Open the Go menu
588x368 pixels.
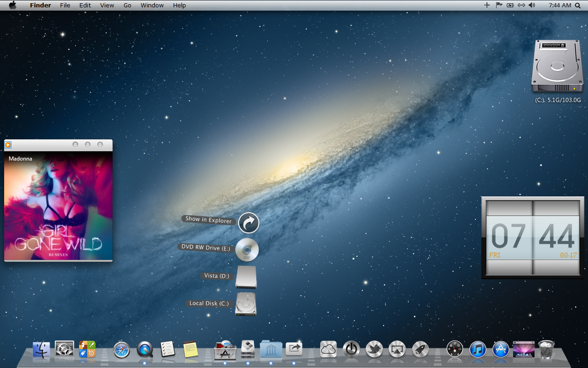(x=127, y=5)
